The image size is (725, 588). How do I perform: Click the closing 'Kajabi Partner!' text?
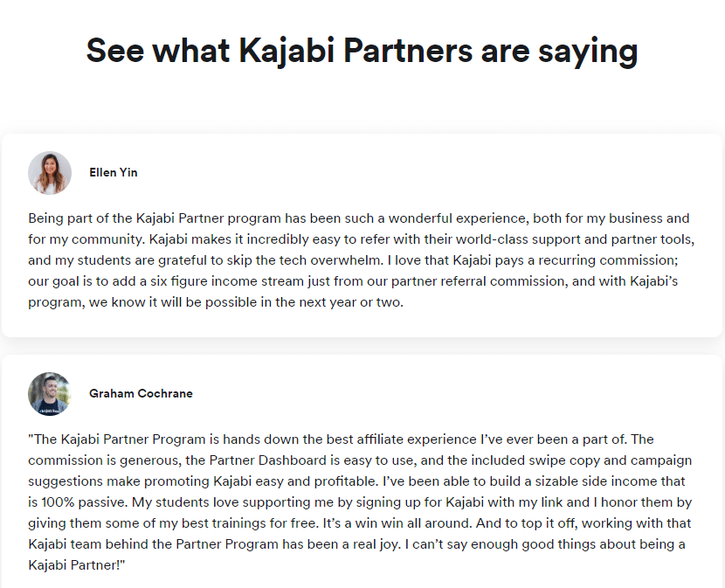click(x=74, y=565)
